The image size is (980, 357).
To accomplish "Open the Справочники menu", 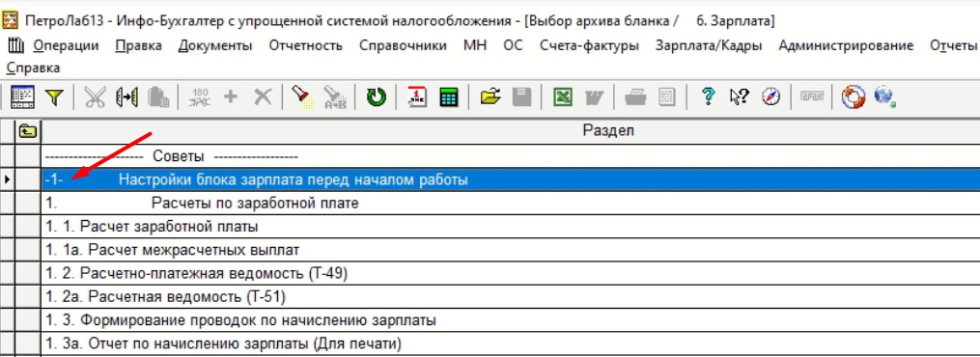I will [404, 45].
